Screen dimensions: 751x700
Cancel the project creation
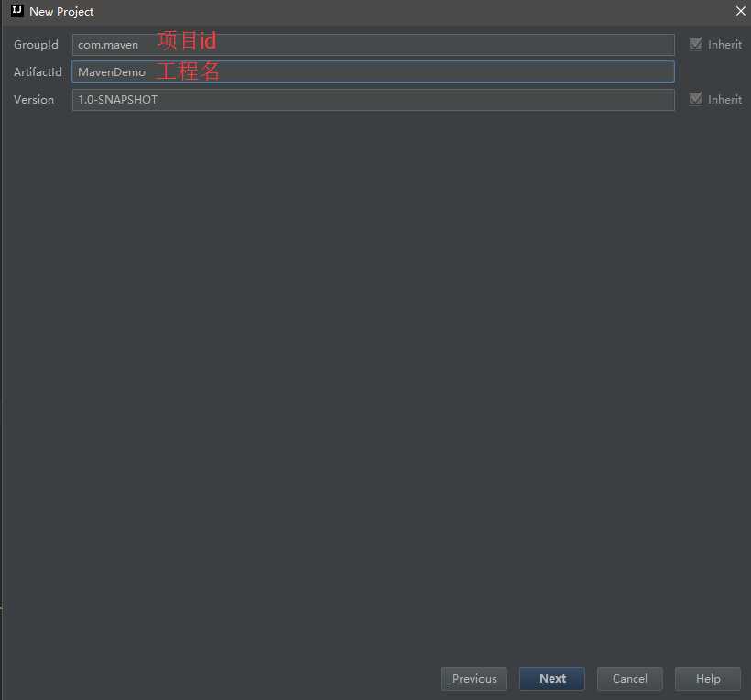(630, 678)
